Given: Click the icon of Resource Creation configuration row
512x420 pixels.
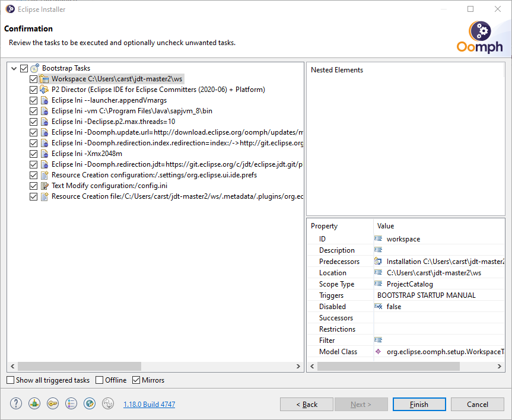Looking at the screenshot, I should click(x=44, y=175).
